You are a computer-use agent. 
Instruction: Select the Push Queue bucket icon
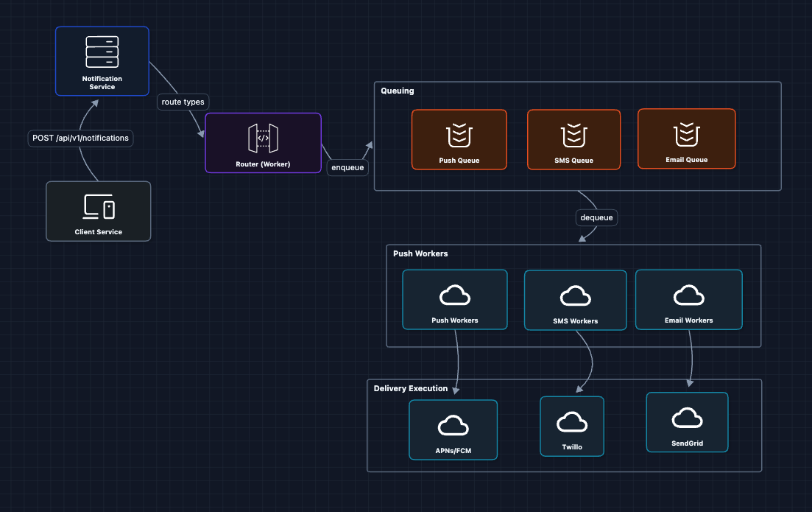tap(459, 136)
